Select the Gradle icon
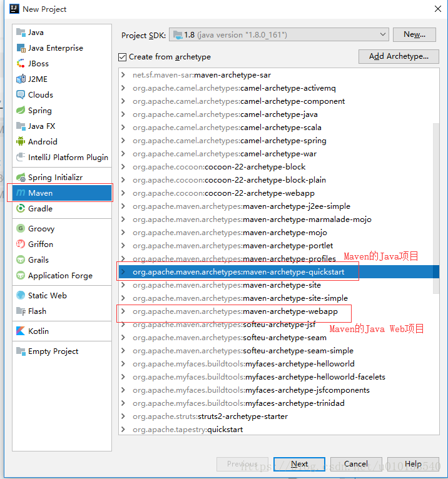 pyautogui.click(x=21, y=208)
